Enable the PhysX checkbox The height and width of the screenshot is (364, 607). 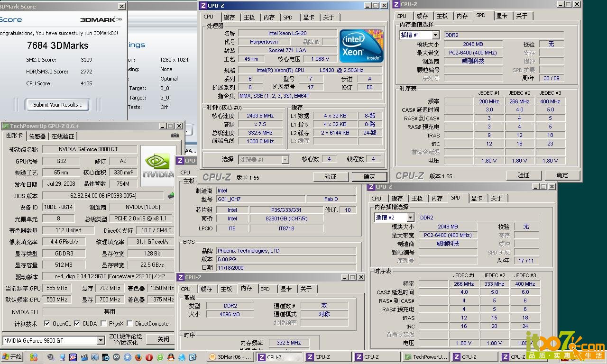click(x=104, y=324)
